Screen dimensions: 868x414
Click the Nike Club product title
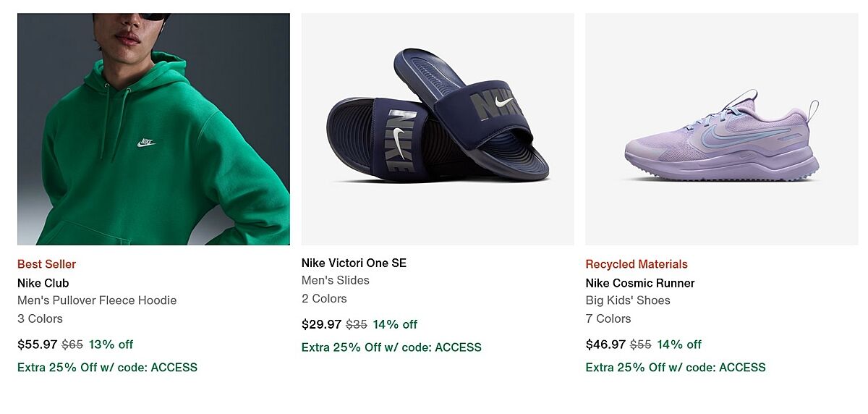point(43,283)
